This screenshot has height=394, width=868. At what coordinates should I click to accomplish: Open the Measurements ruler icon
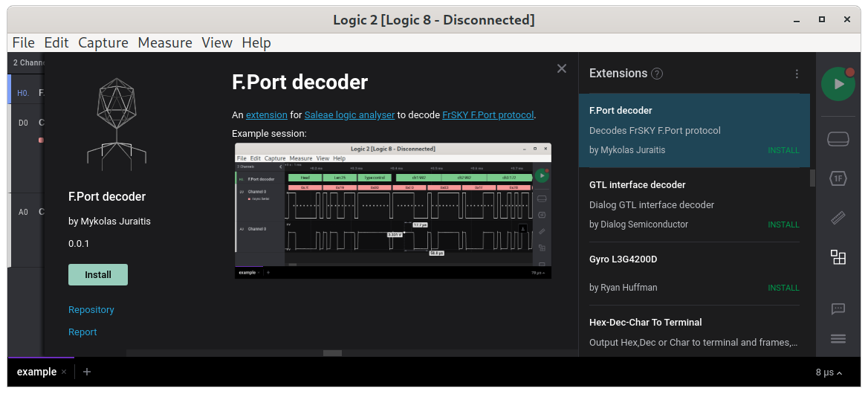[838, 218]
